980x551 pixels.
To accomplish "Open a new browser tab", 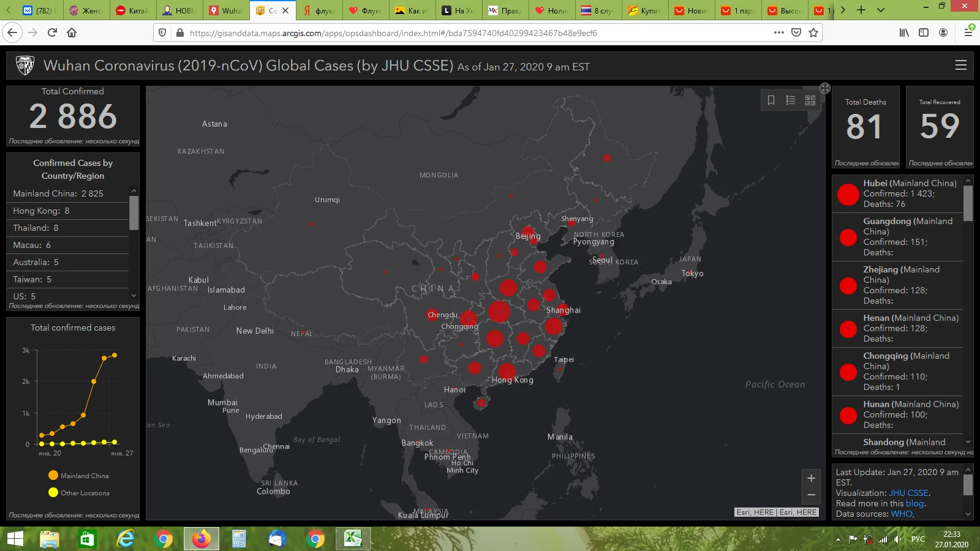I will coord(861,10).
